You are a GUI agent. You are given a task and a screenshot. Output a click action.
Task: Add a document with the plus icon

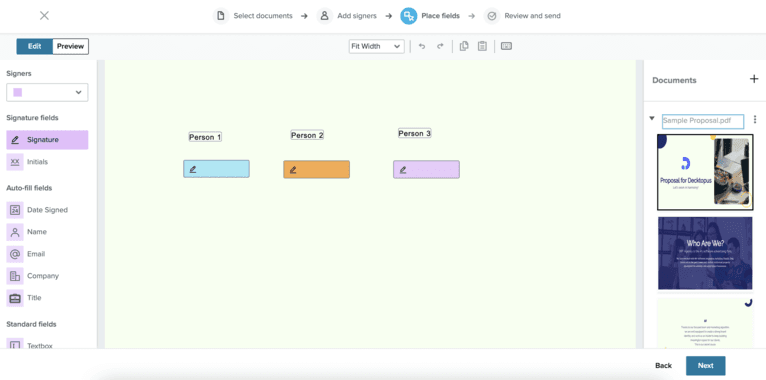click(754, 79)
